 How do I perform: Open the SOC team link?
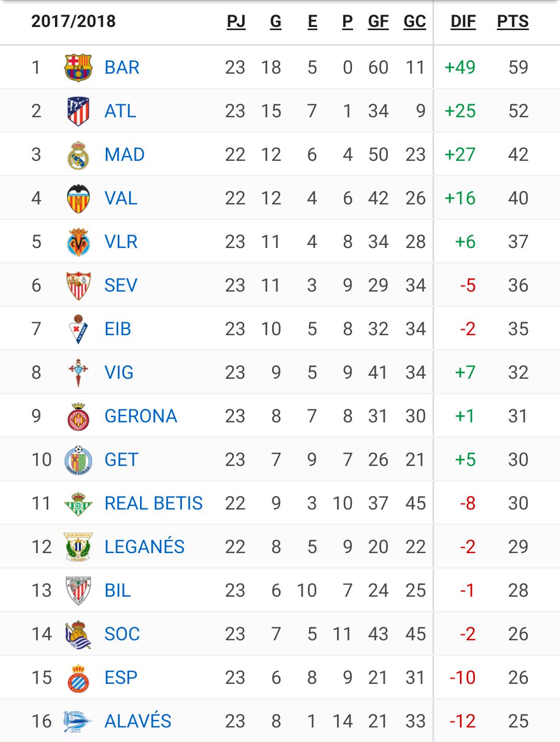tap(122, 634)
